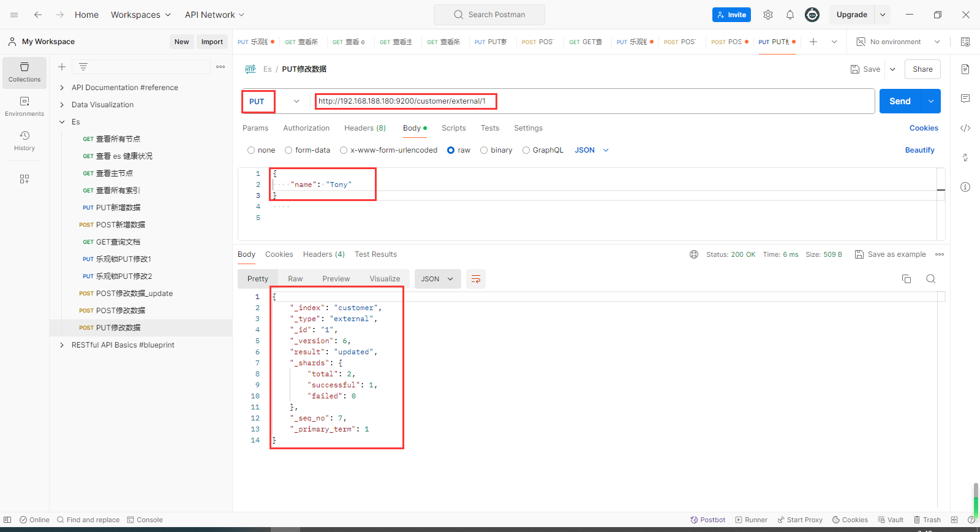Click the Share button

tap(922, 69)
